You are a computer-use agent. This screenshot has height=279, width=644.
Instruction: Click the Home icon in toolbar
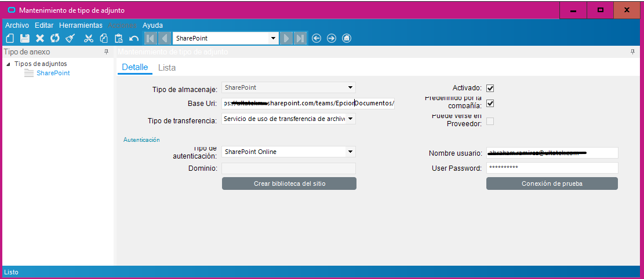[x=347, y=39]
